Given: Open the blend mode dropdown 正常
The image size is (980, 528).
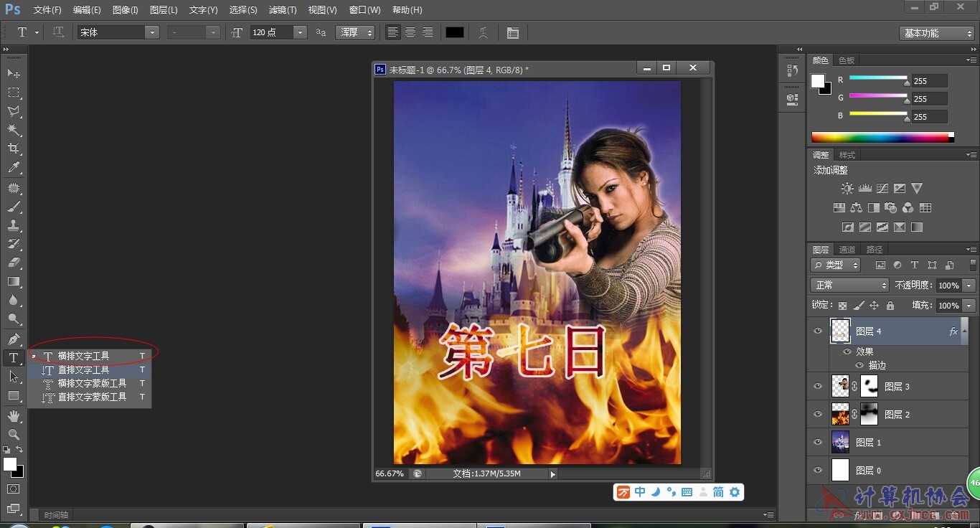Looking at the screenshot, I should pyautogui.click(x=849, y=285).
